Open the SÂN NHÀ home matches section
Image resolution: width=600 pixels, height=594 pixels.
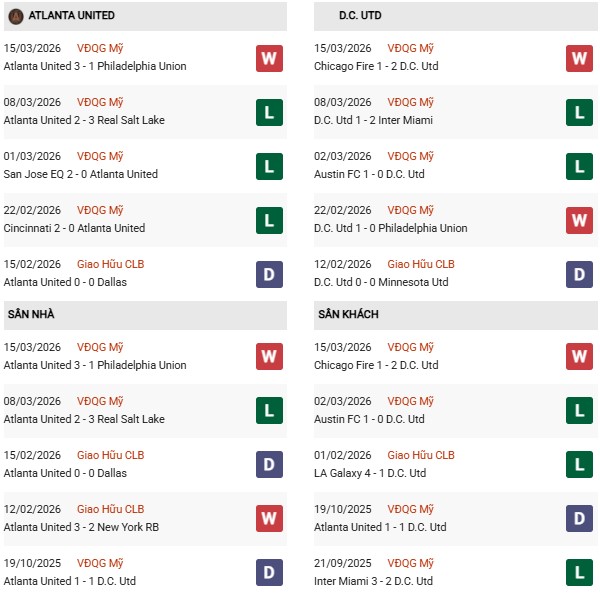(31, 315)
